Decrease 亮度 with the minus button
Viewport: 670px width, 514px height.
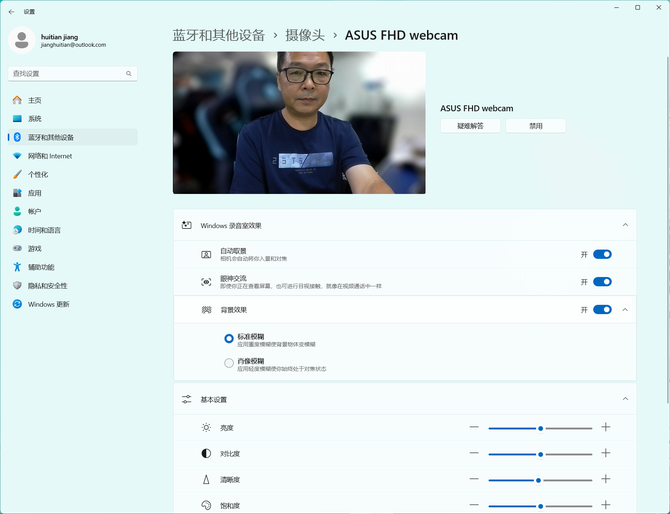click(x=474, y=427)
